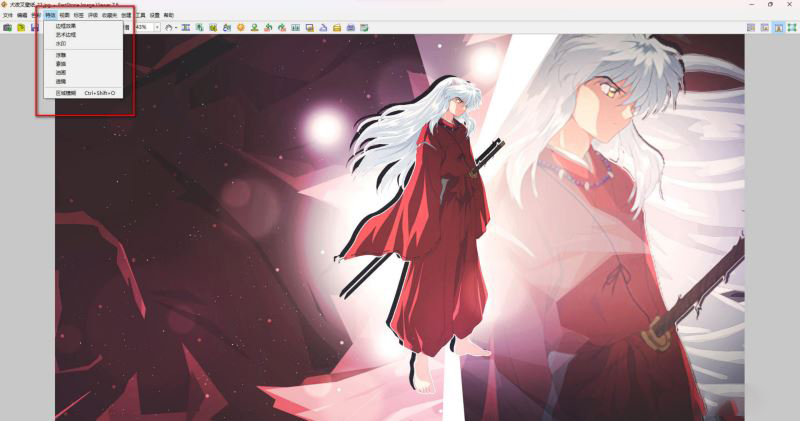
Task: Click the zoom percentage field showing 43%
Action: [144, 28]
